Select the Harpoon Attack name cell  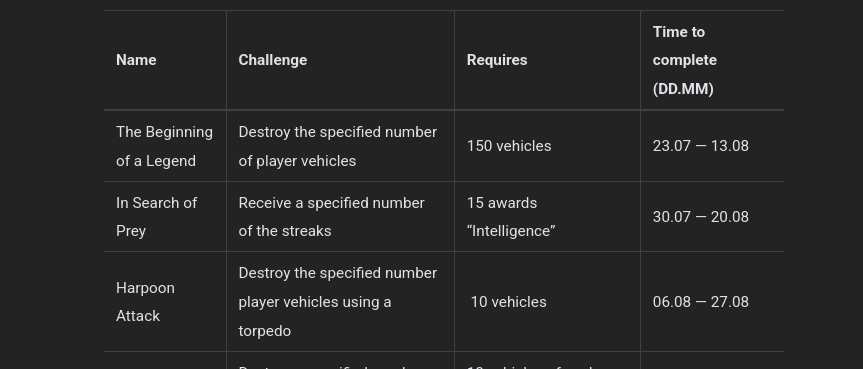pos(145,302)
